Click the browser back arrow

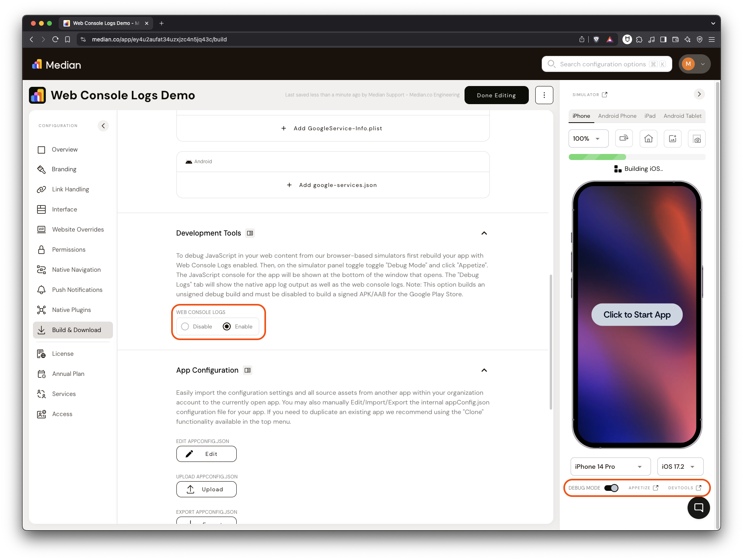[31, 39]
